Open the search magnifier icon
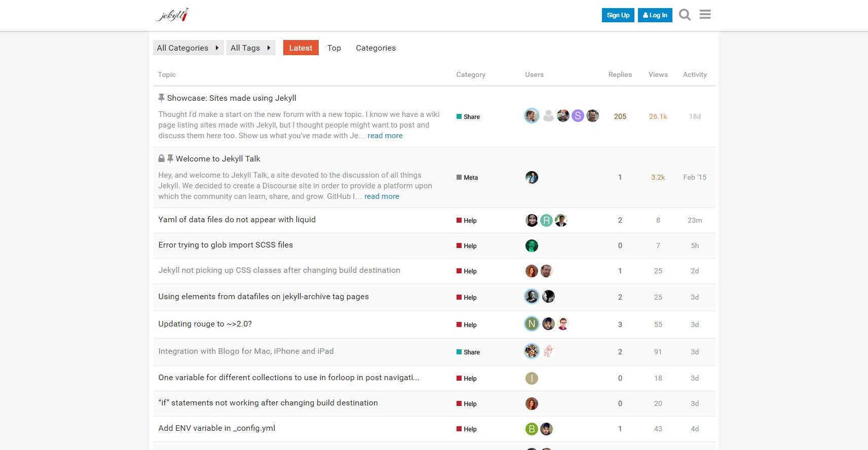The image size is (868, 450). 685,15
